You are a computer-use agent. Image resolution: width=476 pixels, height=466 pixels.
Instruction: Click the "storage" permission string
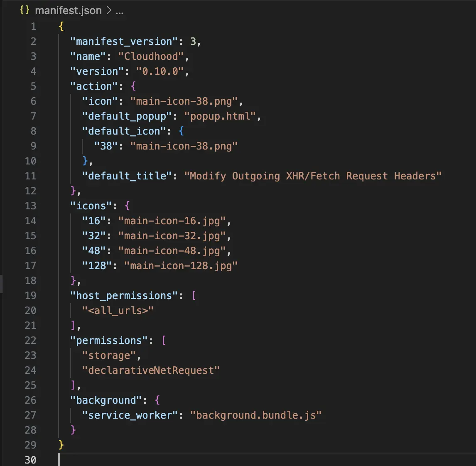pos(109,355)
